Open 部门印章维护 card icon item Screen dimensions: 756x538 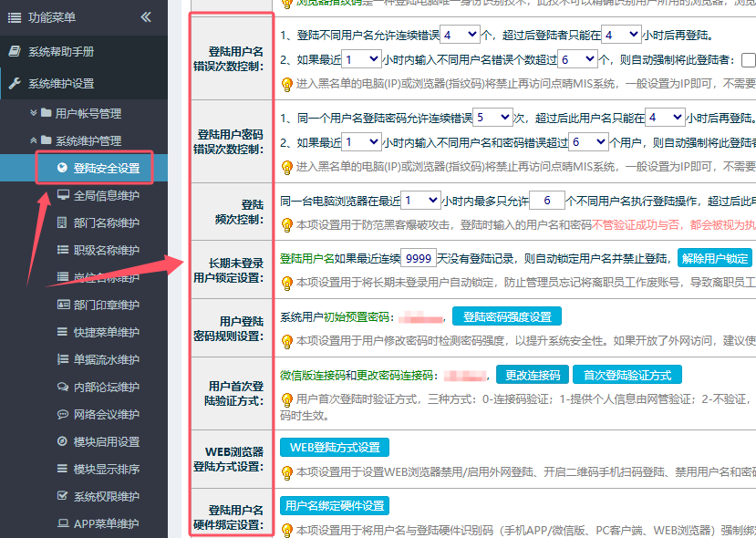(106, 305)
